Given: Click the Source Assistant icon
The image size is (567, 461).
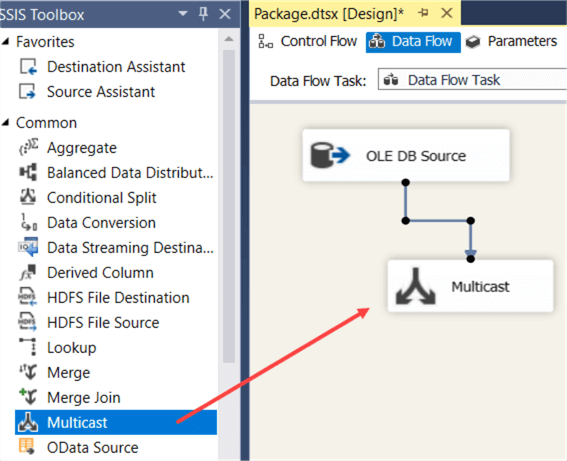Looking at the screenshot, I should (28, 91).
